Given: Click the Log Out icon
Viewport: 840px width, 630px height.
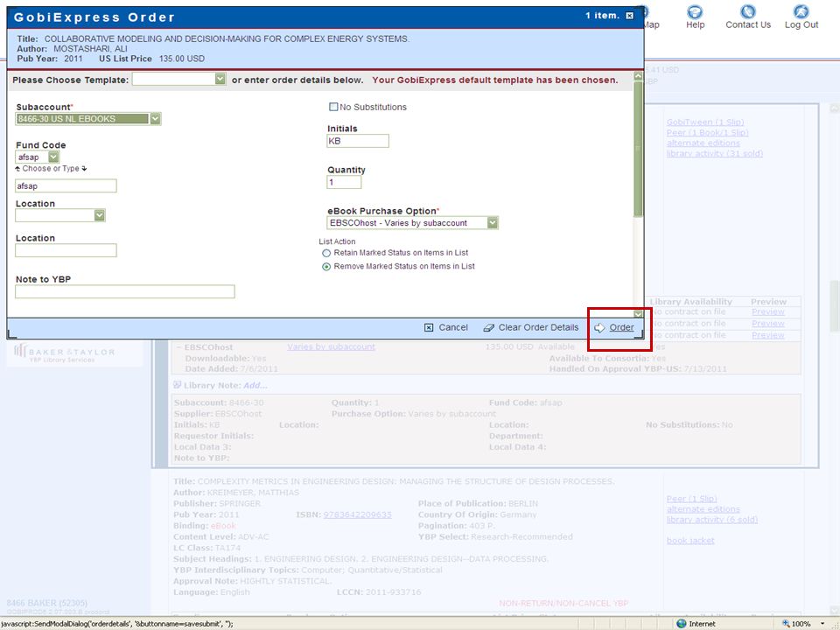Looking at the screenshot, I should click(801, 11).
